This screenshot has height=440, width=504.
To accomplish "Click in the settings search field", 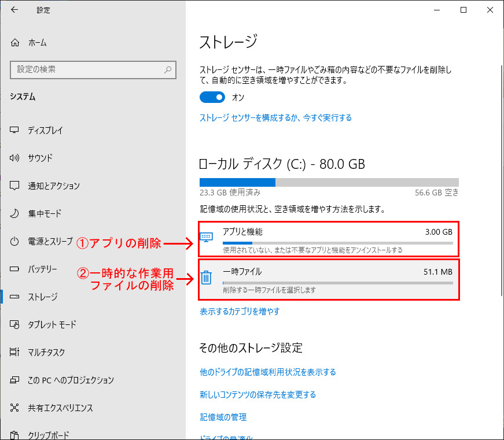I will point(87,69).
